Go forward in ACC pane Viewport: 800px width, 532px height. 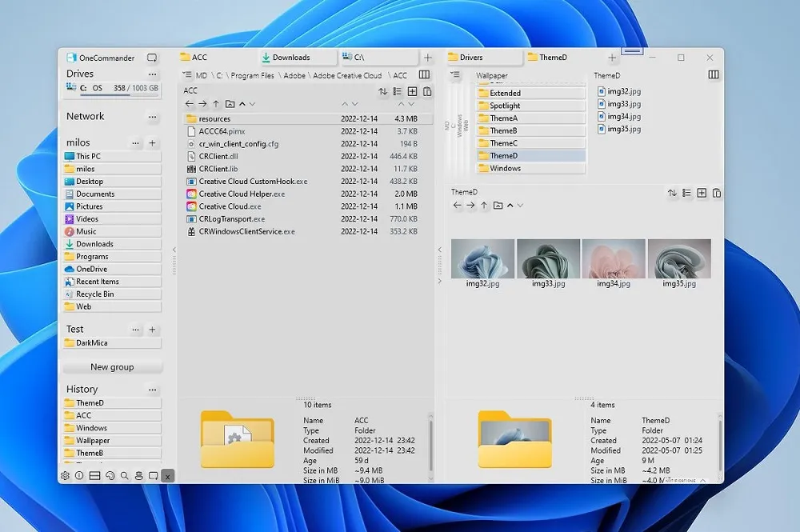202,104
